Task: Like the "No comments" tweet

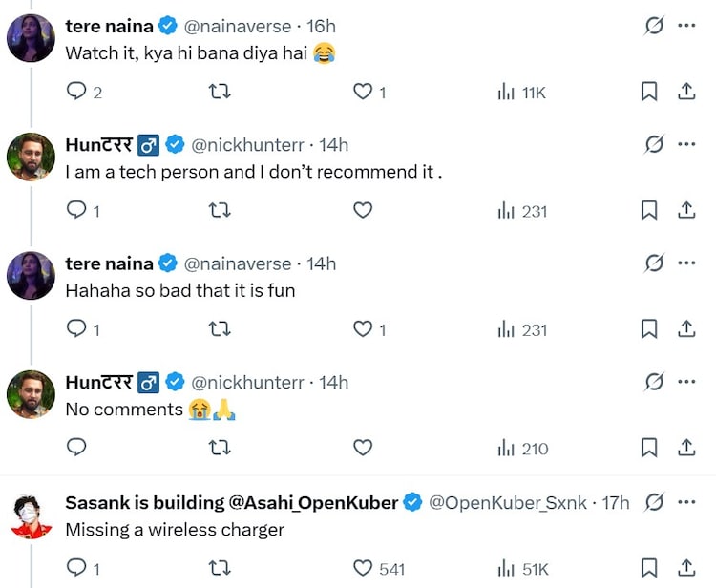Action: pyautogui.click(x=363, y=448)
